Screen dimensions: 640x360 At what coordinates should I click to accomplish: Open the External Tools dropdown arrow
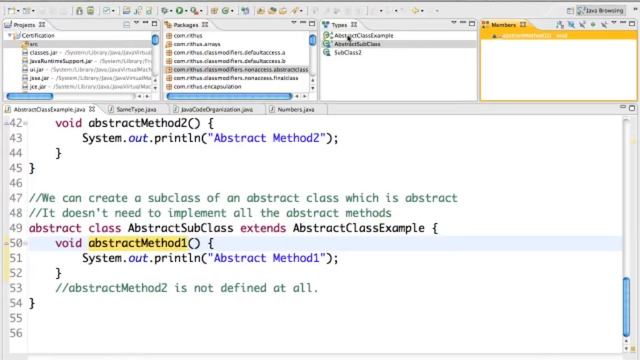202,11
